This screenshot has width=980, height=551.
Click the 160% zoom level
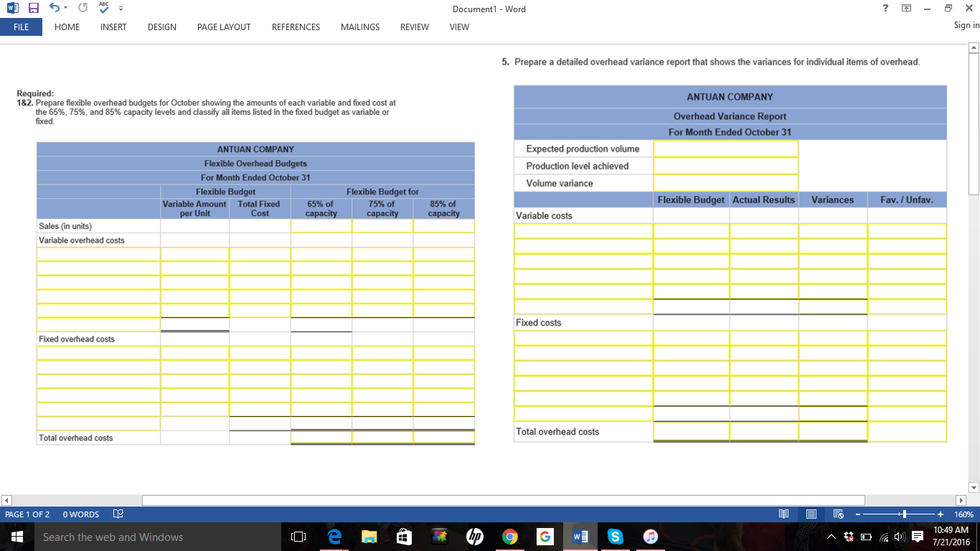(963, 514)
